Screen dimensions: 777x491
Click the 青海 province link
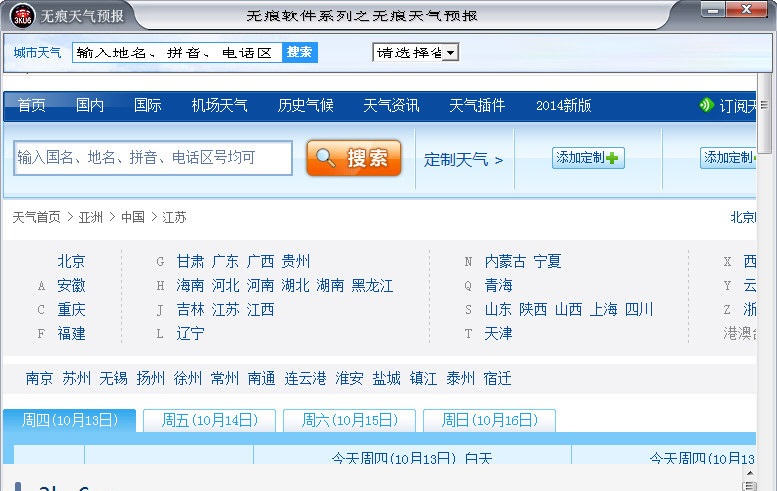click(499, 285)
